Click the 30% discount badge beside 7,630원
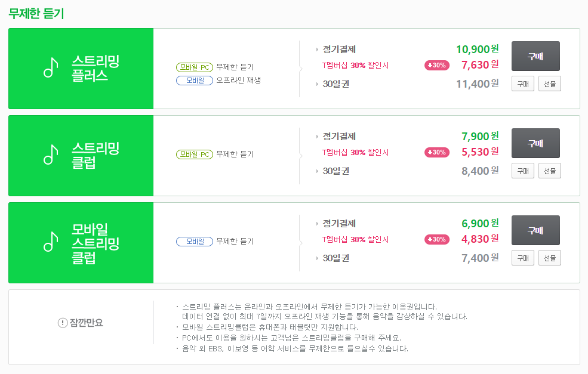Screen dimensions: 588x374 pyautogui.click(x=437, y=65)
